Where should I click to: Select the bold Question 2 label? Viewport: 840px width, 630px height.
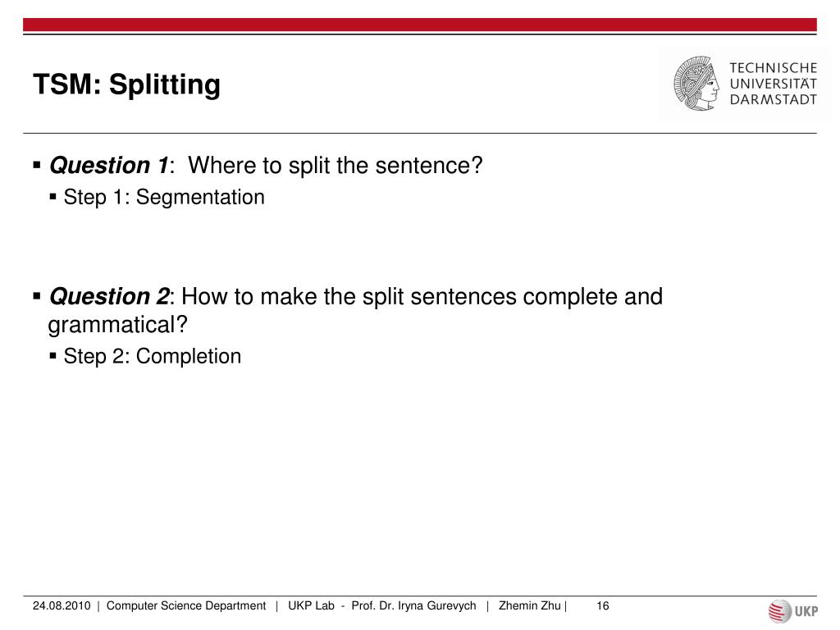[x=109, y=296]
